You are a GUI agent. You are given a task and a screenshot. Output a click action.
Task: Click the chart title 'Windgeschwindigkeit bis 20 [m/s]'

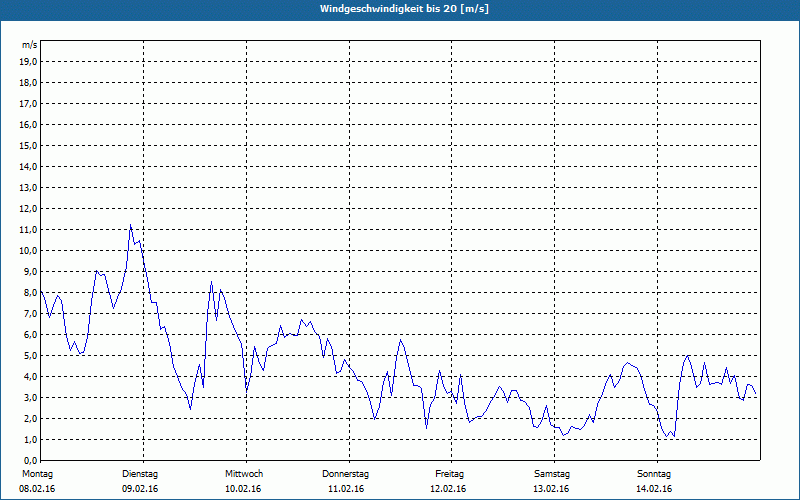point(404,9)
